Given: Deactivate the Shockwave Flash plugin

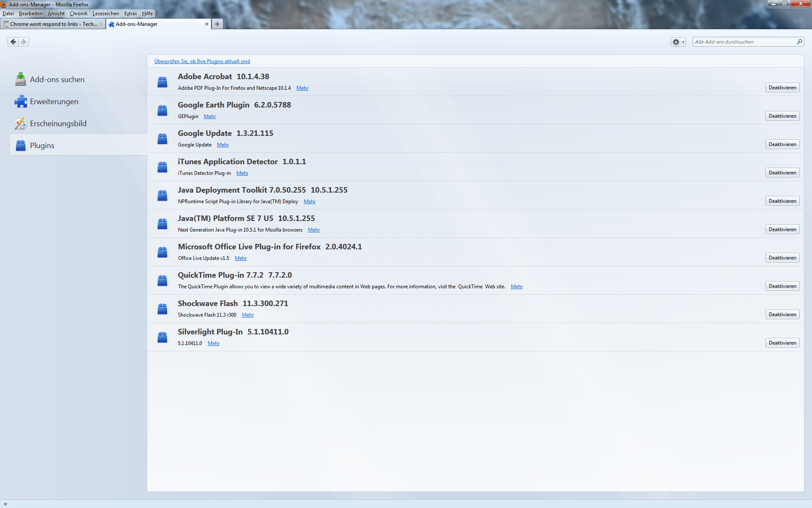Looking at the screenshot, I should coord(782,315).
